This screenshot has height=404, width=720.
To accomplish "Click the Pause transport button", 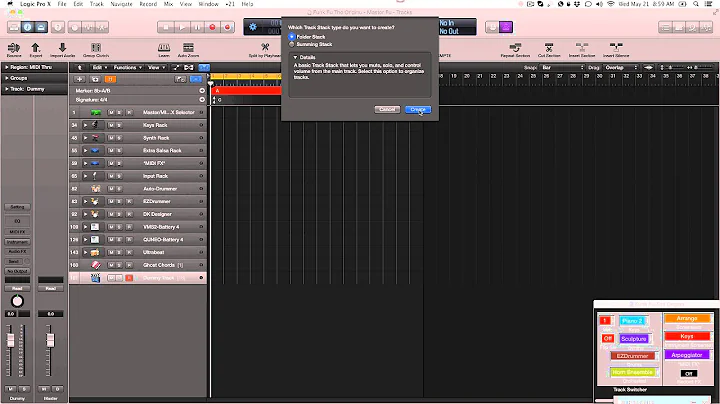I will [197, 27].
